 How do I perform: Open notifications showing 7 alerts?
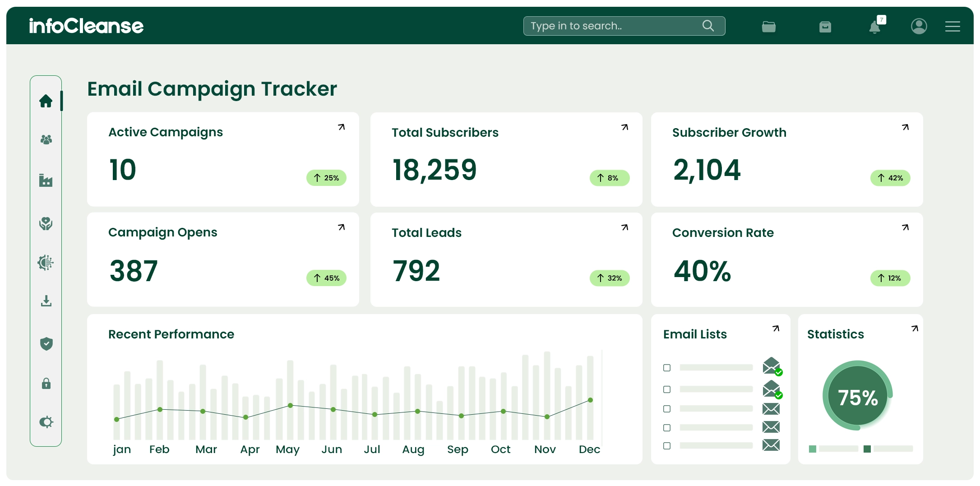[x=874, y=26]
